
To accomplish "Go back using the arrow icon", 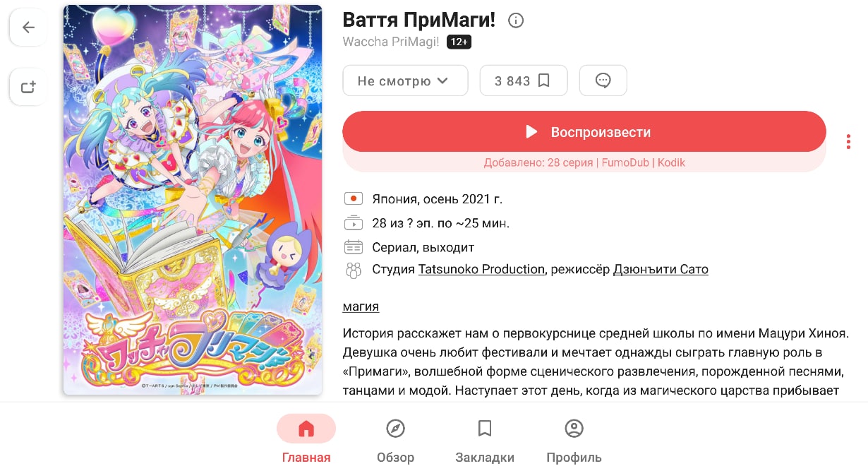I will click(28, 28).
